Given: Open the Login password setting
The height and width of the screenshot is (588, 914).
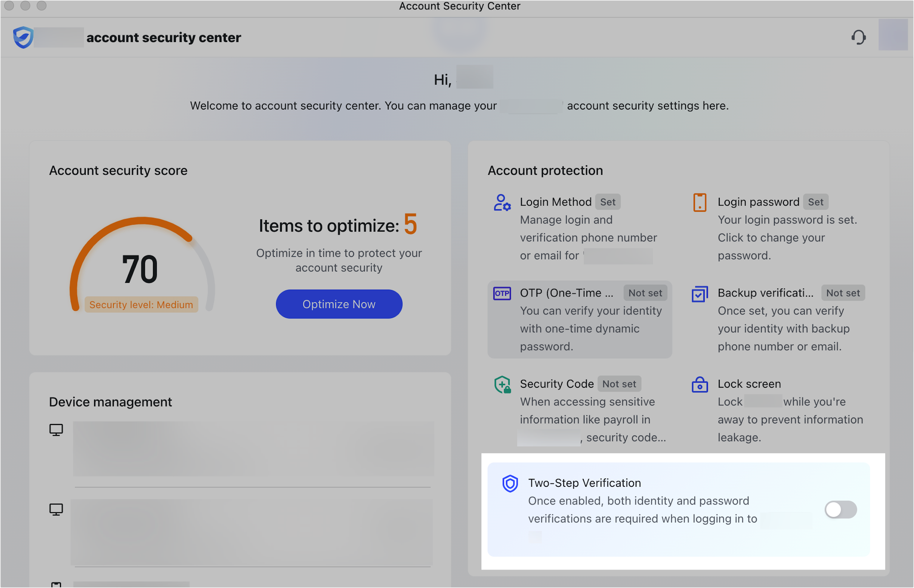Looking at the screenshot, I should [x=777, y=229].
